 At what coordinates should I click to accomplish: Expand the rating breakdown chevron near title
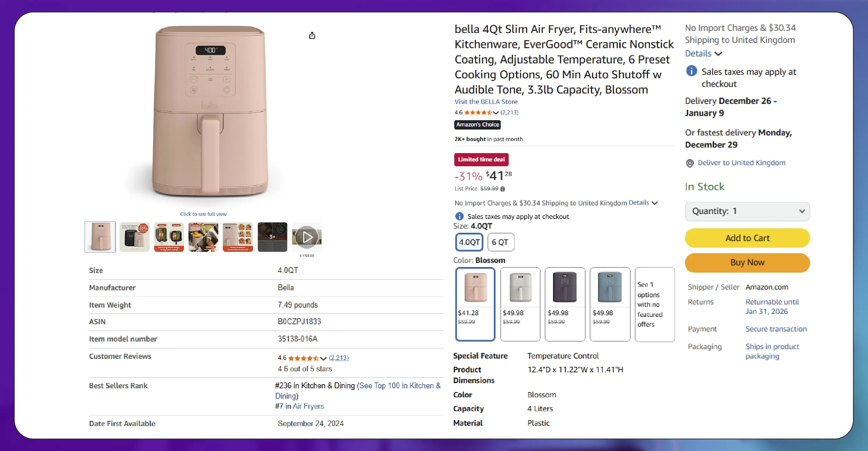point(496,113)
